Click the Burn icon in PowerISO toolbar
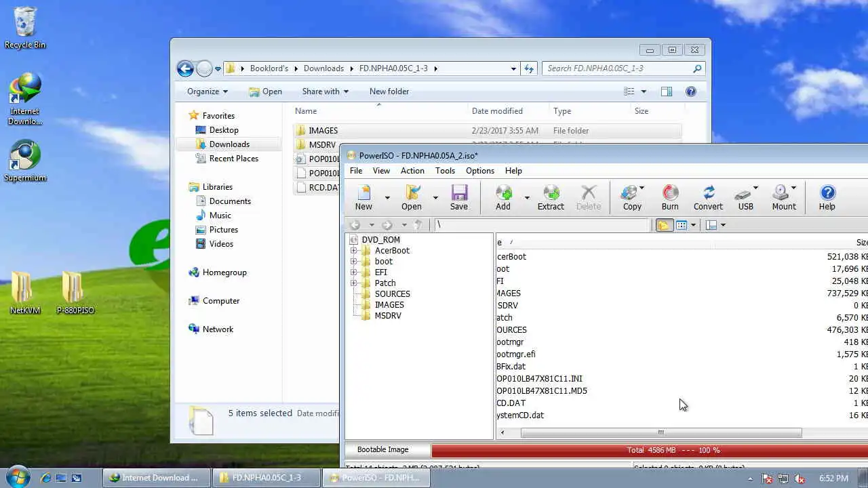The width and height of the screenshot is (868, 488). point(670,197)
